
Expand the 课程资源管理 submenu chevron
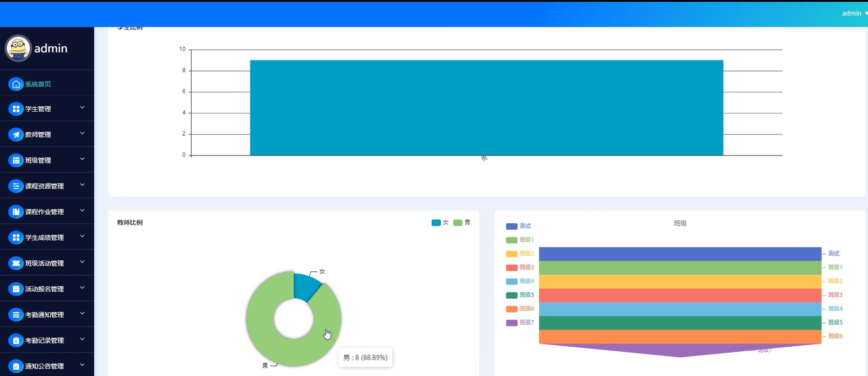click(x=82, y=185)
